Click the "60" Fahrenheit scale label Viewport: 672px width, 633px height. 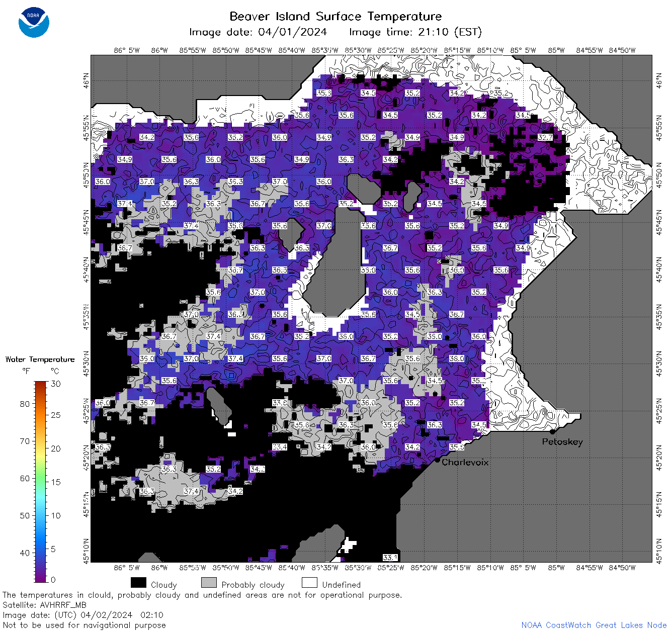click(x=25, y=478)
